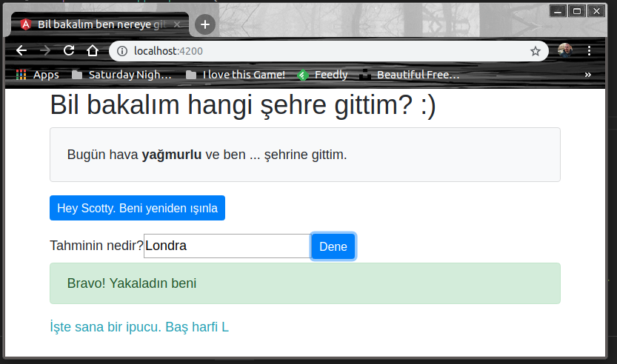Expand the Saturday Nigh… bookmark folder
This screenshot has width=617, height=364.
[x=121, y=75]
